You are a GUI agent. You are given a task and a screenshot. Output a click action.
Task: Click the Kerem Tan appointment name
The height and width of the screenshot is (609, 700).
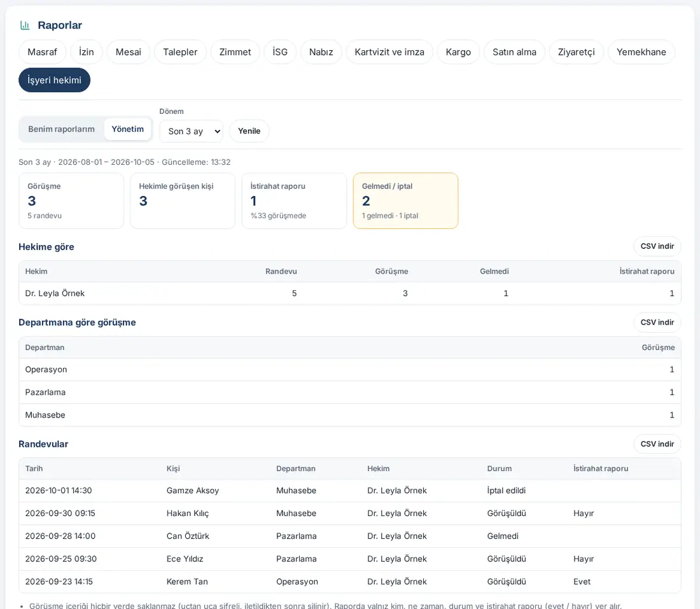(x=187, y=582)
